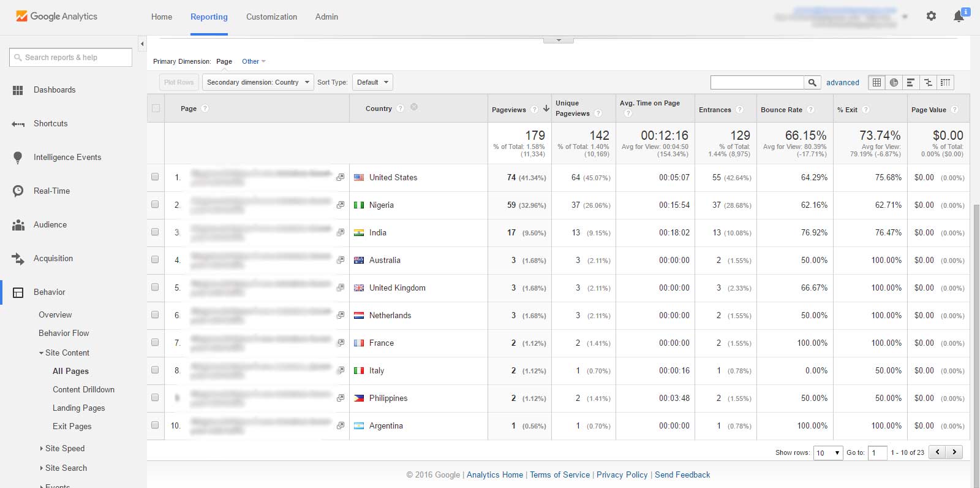Click the Google Analytics logo
The width and height of the screenshot is (980, 488).
(56, 17)
